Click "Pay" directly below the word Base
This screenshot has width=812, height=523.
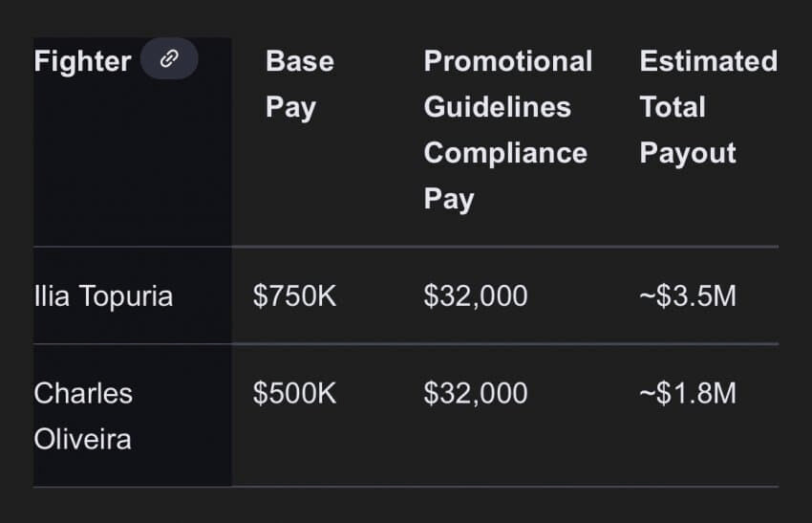(289, 107)
